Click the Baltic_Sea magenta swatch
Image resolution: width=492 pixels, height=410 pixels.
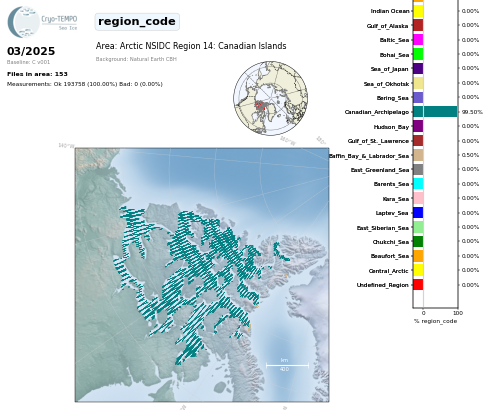coord(418,40)
